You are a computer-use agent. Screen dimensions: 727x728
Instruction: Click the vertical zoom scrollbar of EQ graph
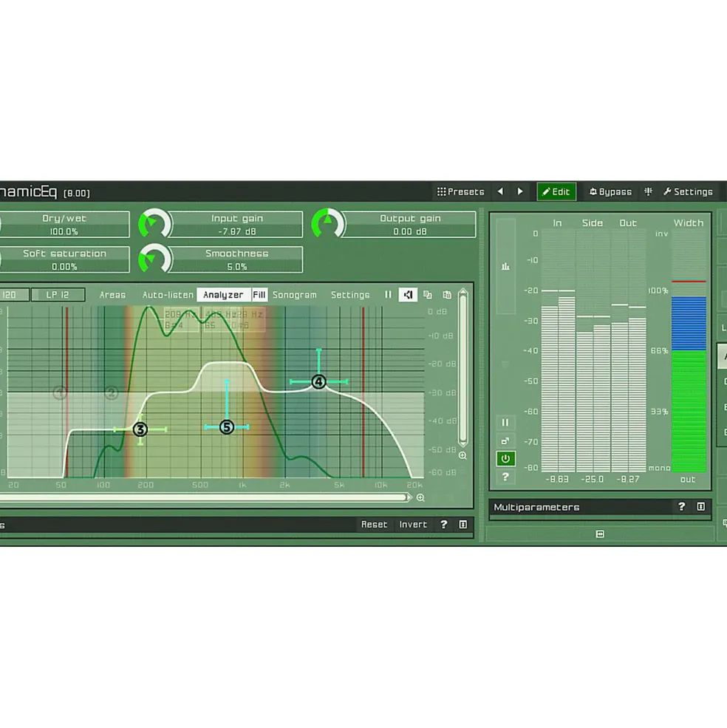(463, 367)
